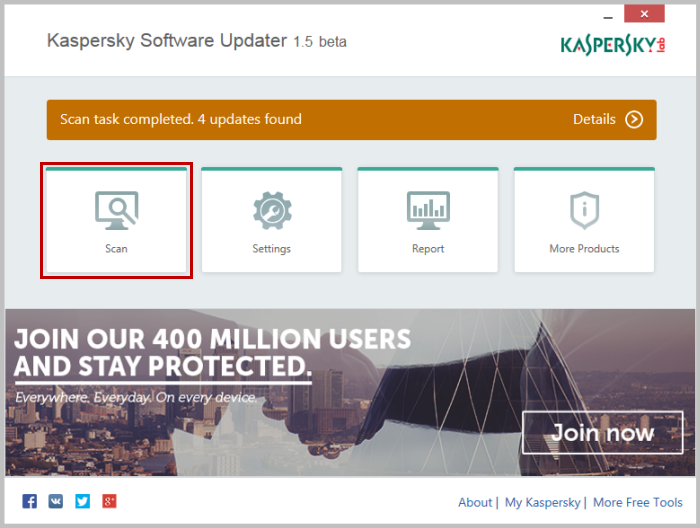This screenshot has height=528, width=700.
Task: Open the About link
Action: [x=475, y=503]
